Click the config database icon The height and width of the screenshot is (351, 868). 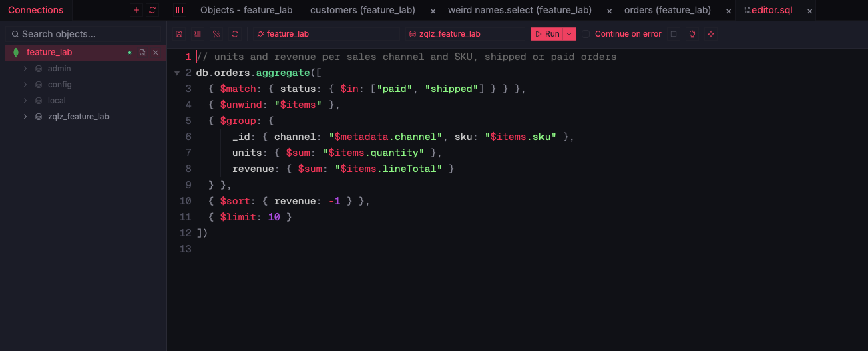point(39,85)
